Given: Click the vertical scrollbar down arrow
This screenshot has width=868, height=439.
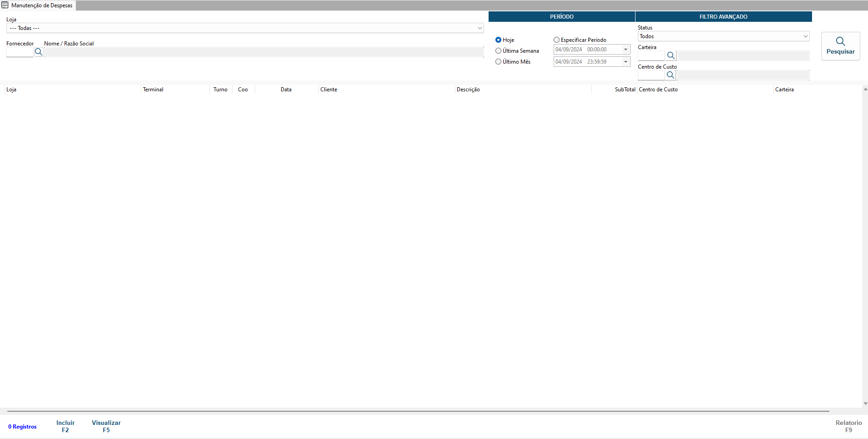Looking at the screenshot, I should point(865,404).
